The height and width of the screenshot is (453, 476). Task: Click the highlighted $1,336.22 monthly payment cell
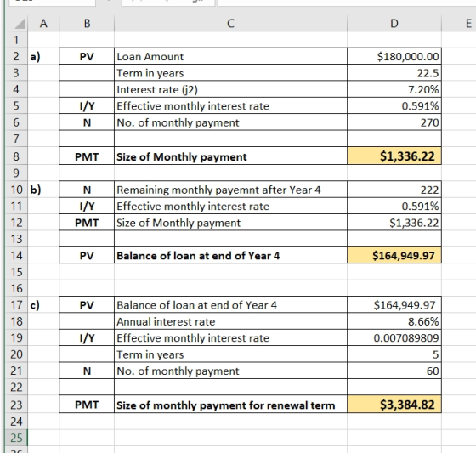coord(394,156)
